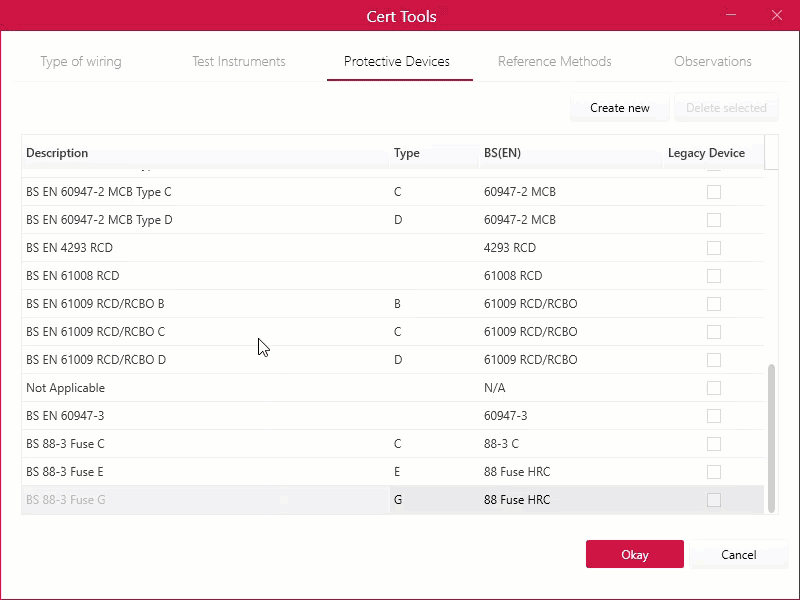This screenshot has width=800, height=600.
Task: Check Legacy Device box for Not Applicable row
Action: pos(714,388)
